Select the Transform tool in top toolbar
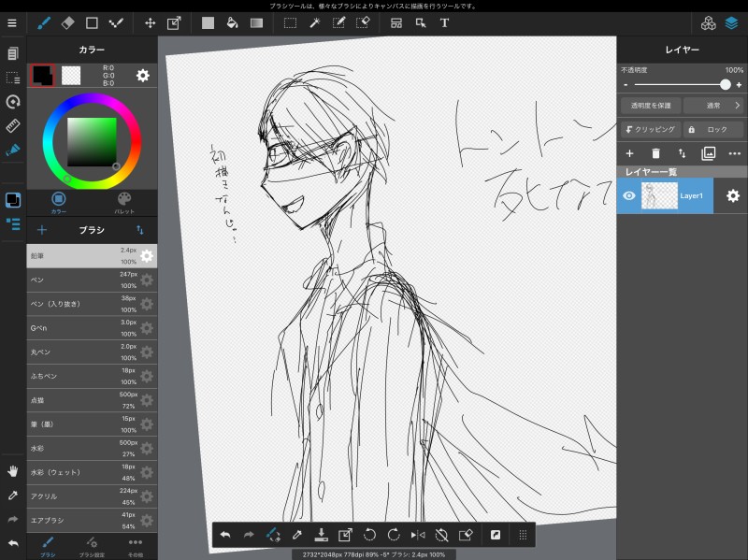This screenshot has width=748, height=560. [174, 22]
